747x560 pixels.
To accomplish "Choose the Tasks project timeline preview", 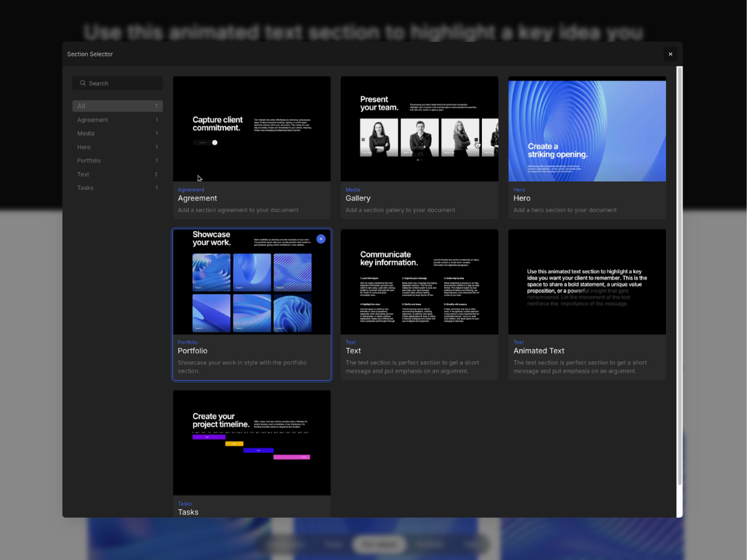I will pos(252,443).
